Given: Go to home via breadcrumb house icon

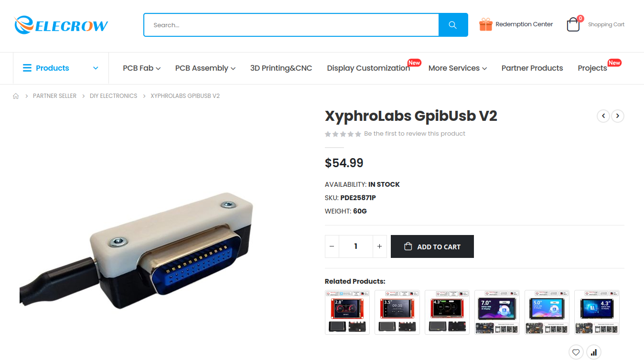Looking at the screenshot, I should (16, 96).
